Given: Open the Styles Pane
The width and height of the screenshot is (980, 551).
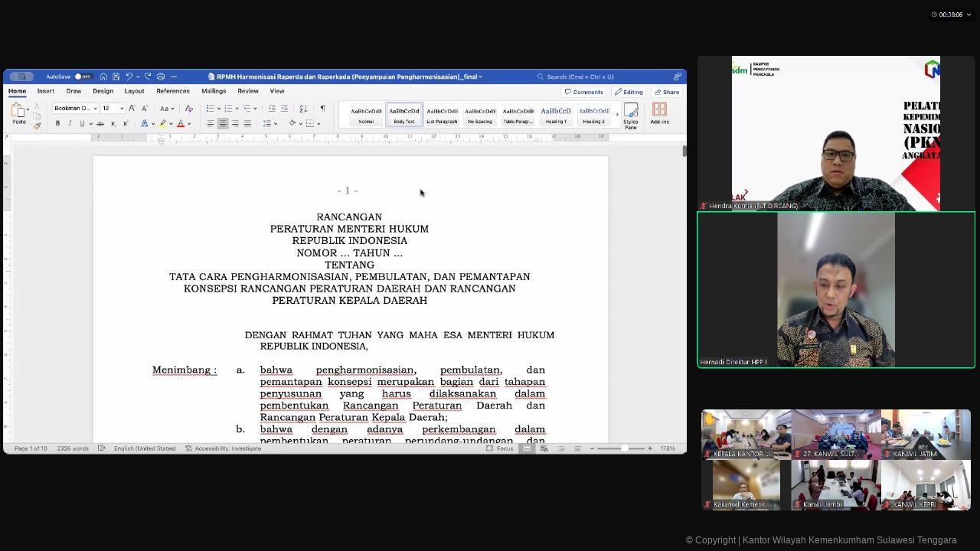Looking at the screenshot, I should 630,116.
